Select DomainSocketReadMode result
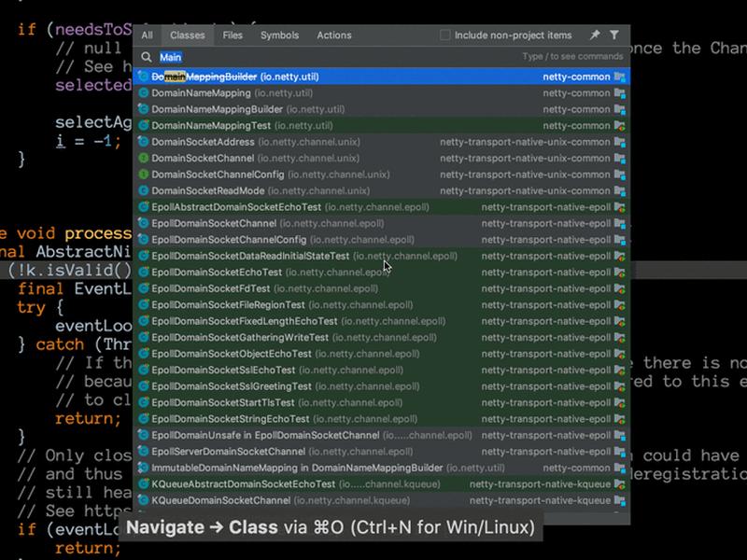 click(381, 190)
